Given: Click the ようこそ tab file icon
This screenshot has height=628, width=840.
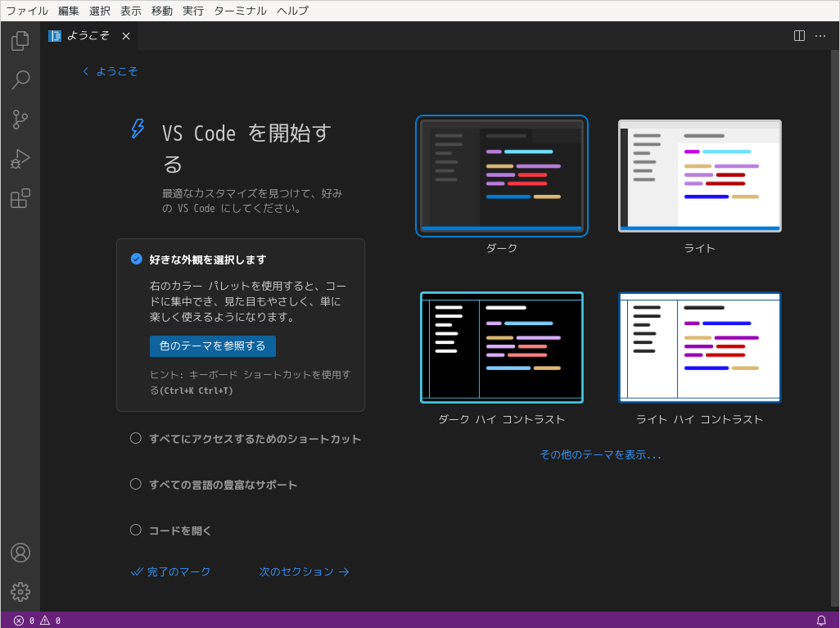Looking at the screenshot, I should tap(55, 36).
